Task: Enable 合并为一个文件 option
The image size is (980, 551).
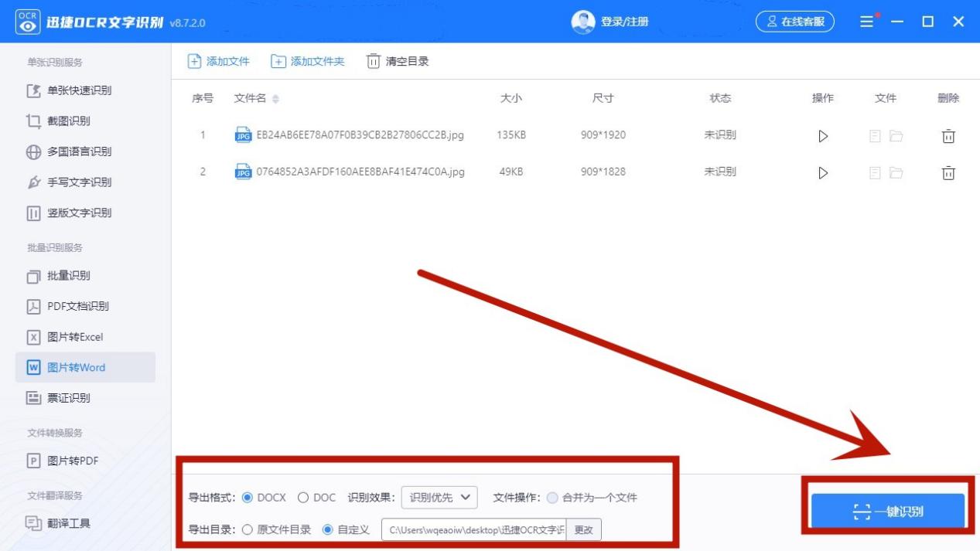Action: click(552, 498)
